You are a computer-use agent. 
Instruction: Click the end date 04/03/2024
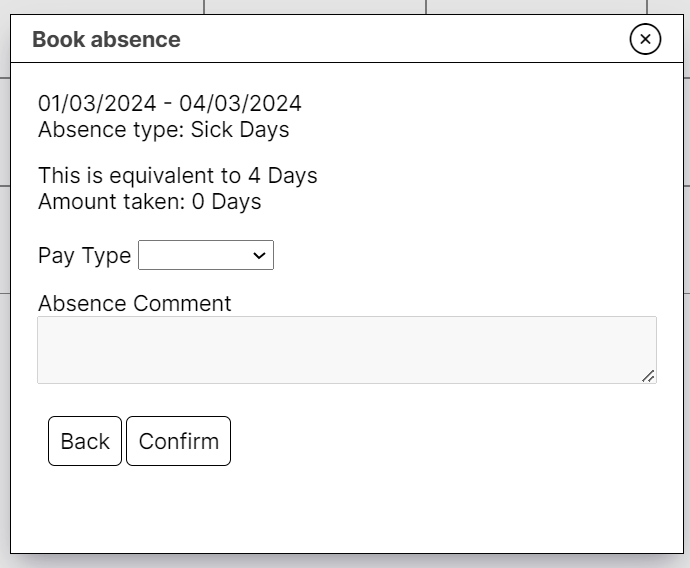tap(240, 103)
